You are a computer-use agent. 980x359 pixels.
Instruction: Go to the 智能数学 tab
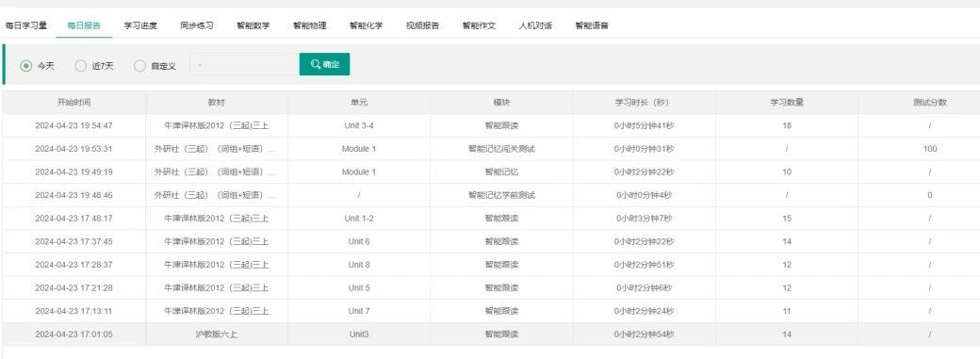point(253,25)
